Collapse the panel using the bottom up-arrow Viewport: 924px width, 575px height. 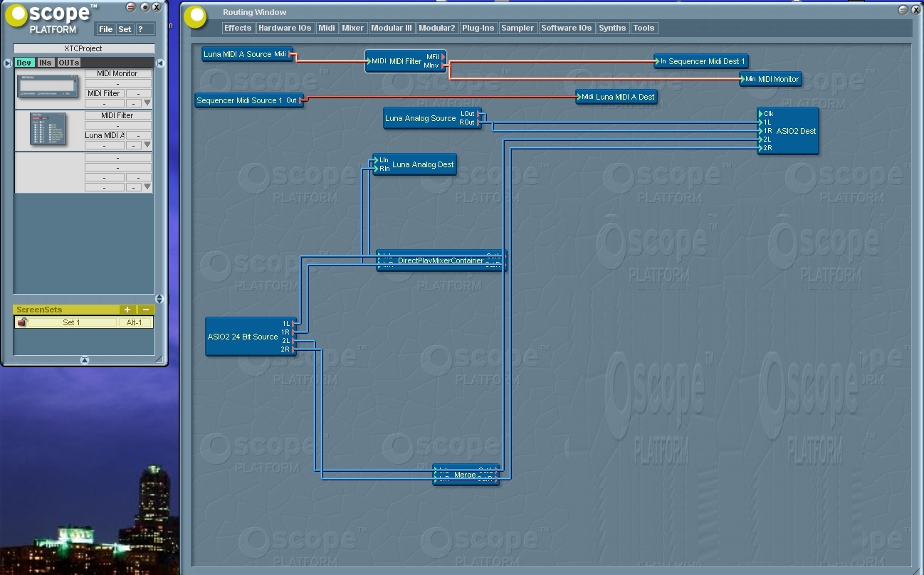85,360
